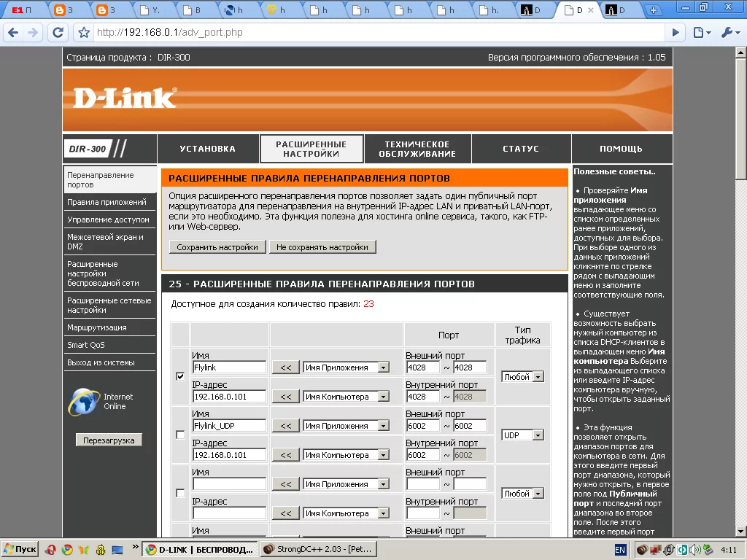Close the active D tab with its X
747x560 pixels.
point(591,10)
